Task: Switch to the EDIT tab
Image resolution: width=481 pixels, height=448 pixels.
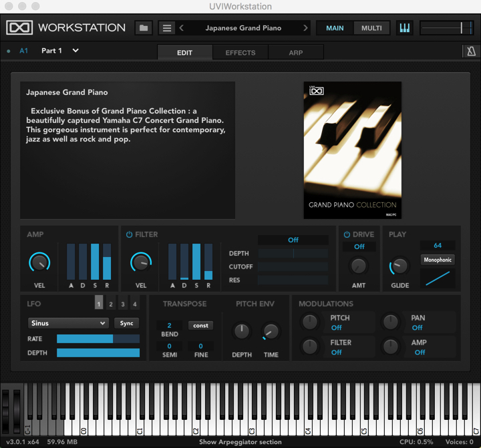Action: coord(184,53)
